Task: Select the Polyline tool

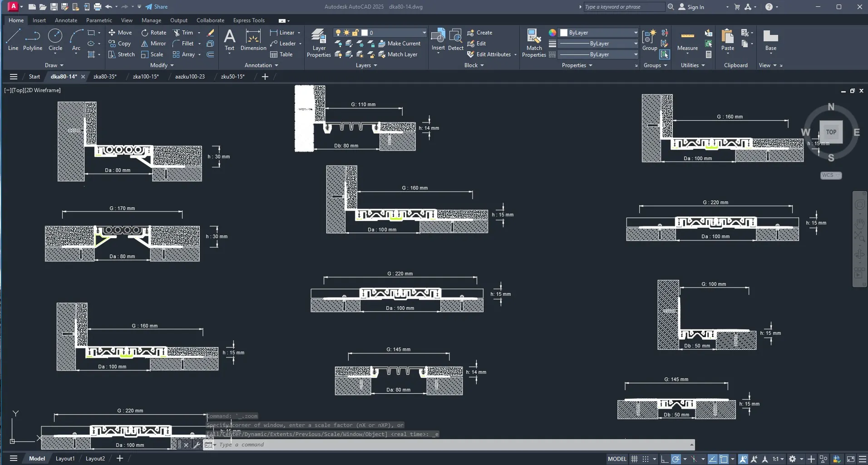Action: (x=33, y=39)
